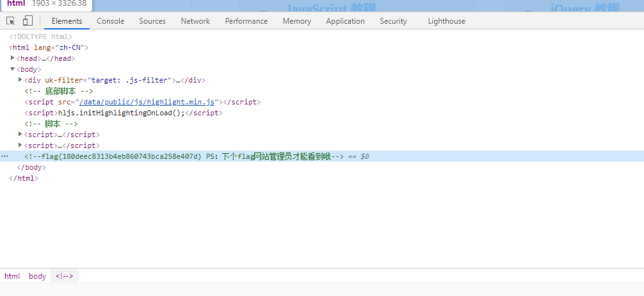Switch to the Security tab
The width and height of the screenshot is (644, 296).
coord(393,21)
